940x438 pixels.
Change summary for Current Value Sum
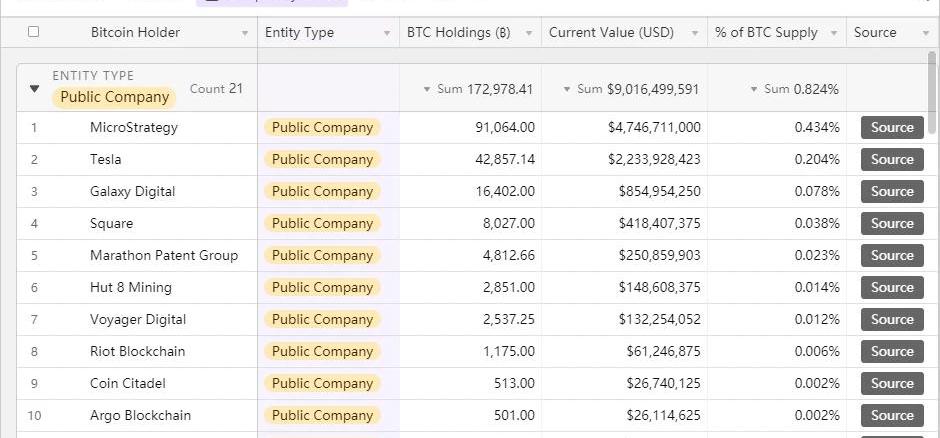[x=632, y=89]
